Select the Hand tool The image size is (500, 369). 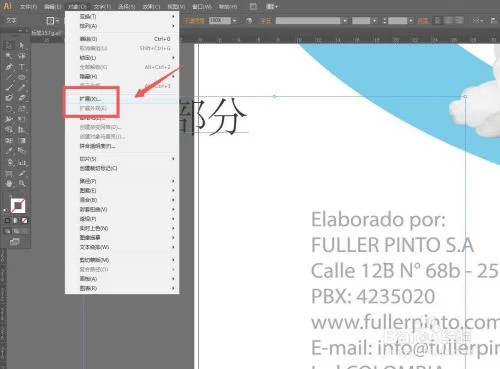9,183
